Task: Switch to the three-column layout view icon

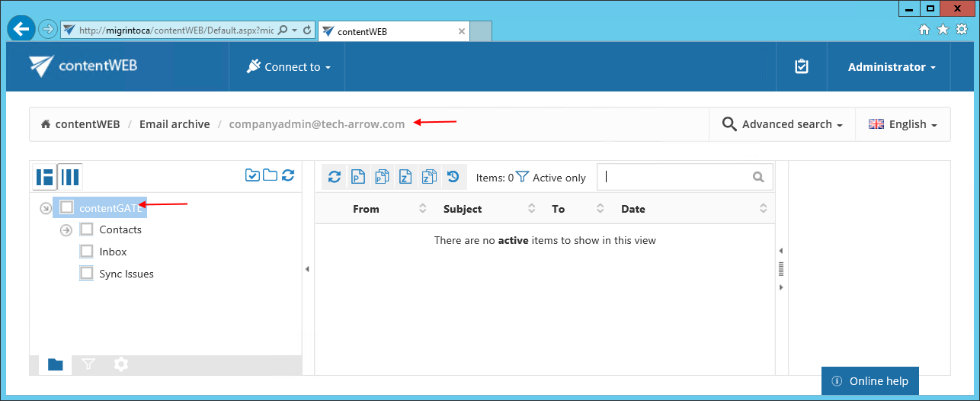Action: 70,177
